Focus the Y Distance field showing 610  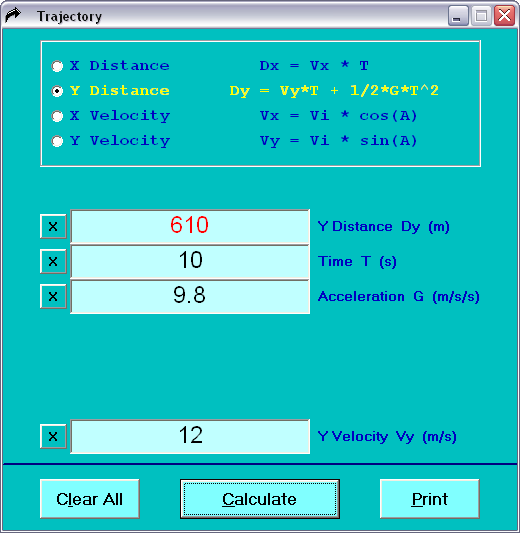pos(190,226)
